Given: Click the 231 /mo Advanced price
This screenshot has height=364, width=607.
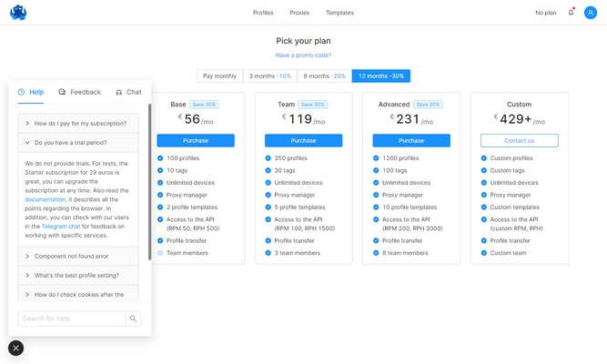Looking at the screenshot, I should tap(411, 119).
